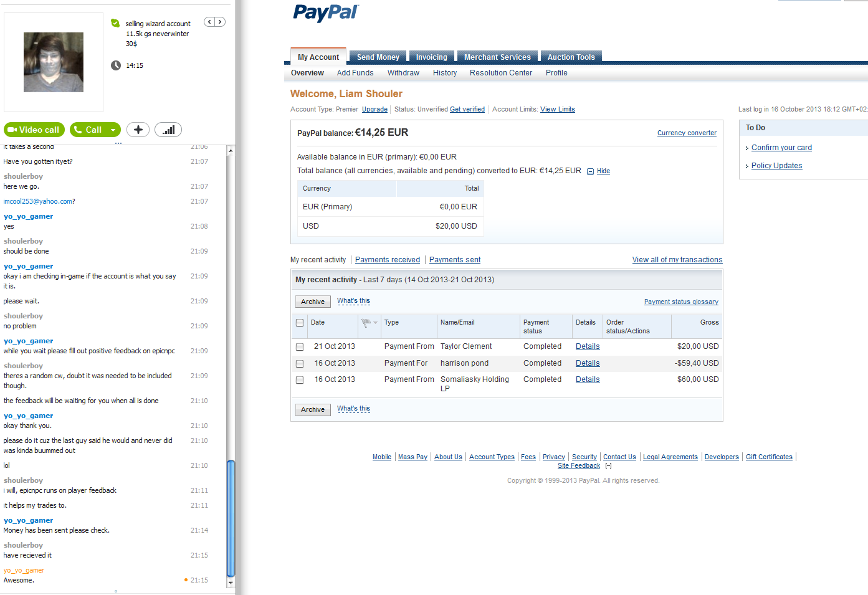
Task: Open the Payments received link
Action: [x=388, y=260]
